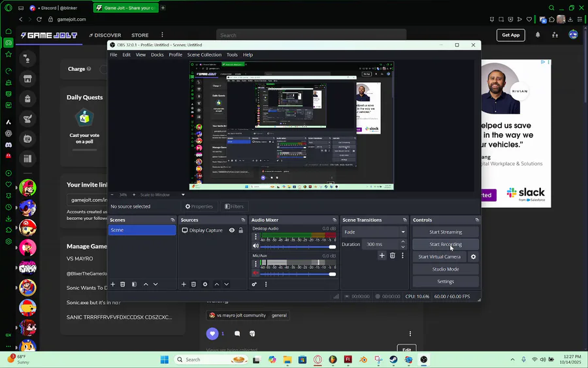The width and height of the screenshot is (588, 368).
Task: Click Start Streaming button
Action: (x=446, y=232)
